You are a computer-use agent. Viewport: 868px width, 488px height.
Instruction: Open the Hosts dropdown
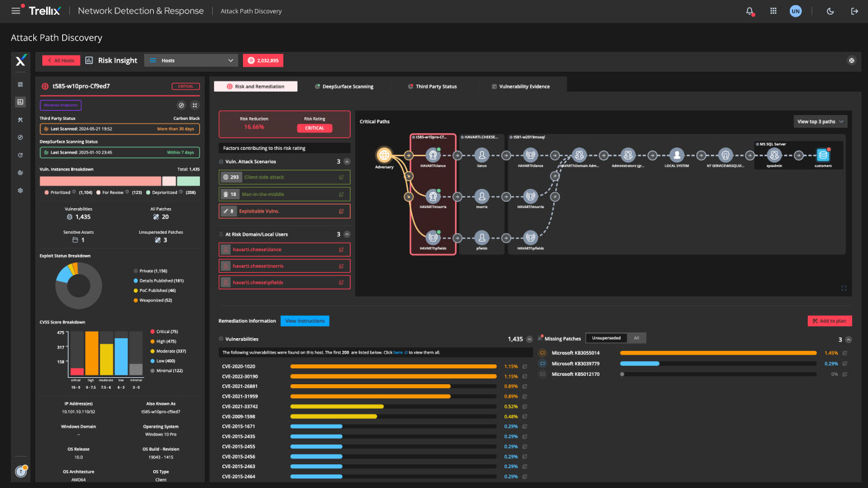pyautogui.click(x=191, y=60)
